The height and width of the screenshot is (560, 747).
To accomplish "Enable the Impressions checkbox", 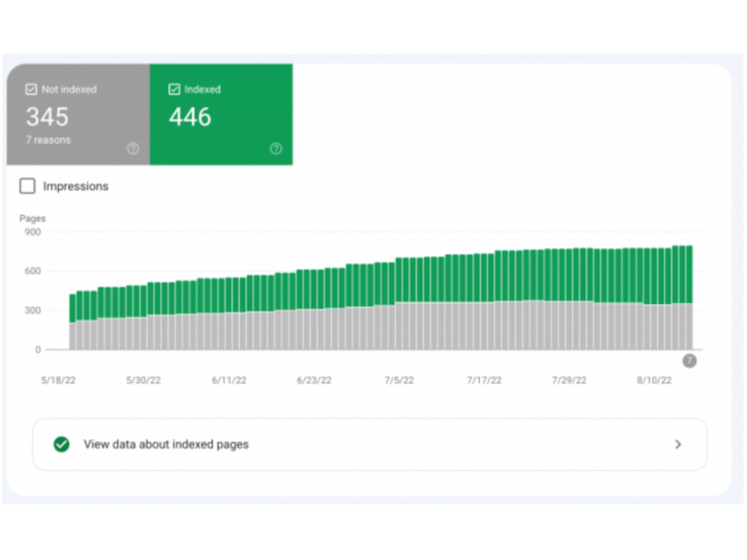I will pyautogui.click(x=28, y=186).
